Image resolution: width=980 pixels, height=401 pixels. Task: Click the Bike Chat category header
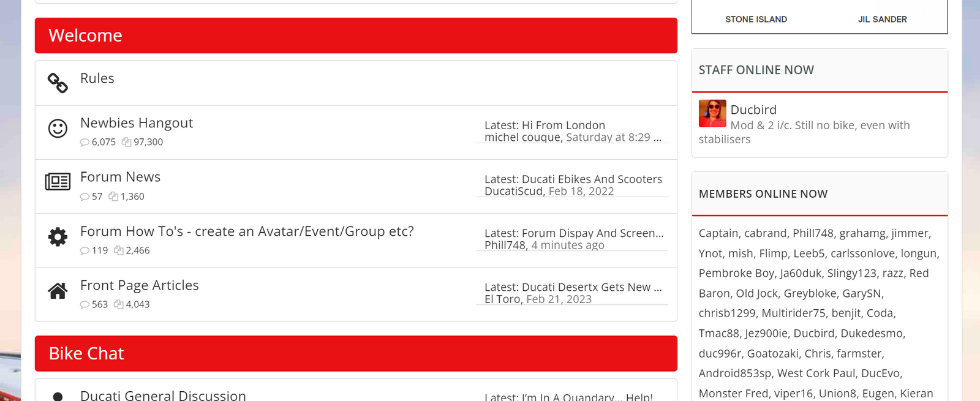86,353
